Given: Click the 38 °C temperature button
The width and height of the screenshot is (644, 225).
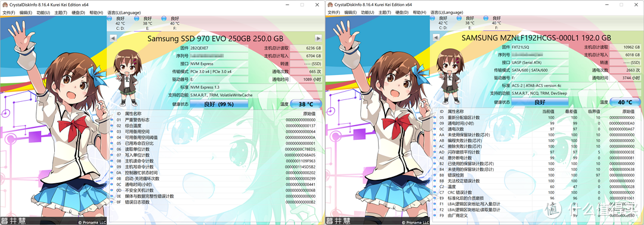Looking at the screenshot, I should coord(306,104).
